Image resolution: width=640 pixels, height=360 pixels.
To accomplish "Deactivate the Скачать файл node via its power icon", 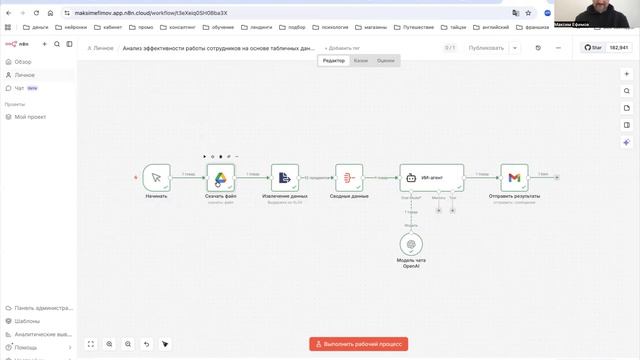I will tap(213, 156).
